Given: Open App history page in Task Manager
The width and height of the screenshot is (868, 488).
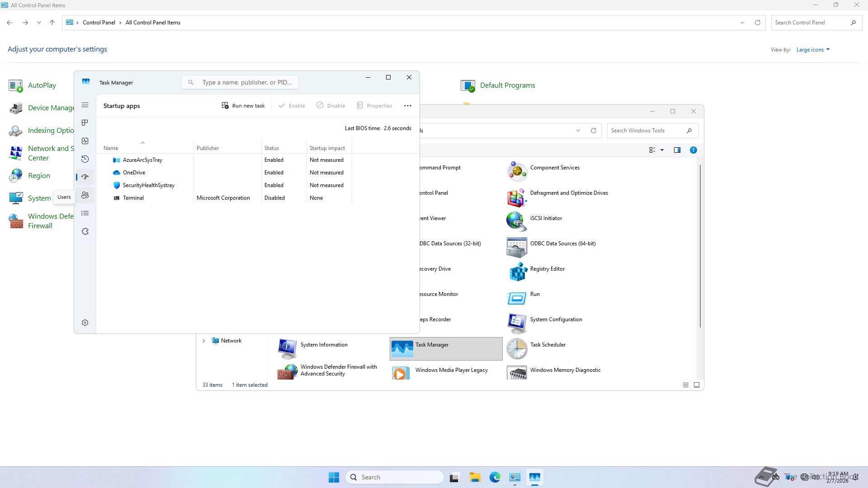Looking at the screenshot, I should click(x=85, y=159).
